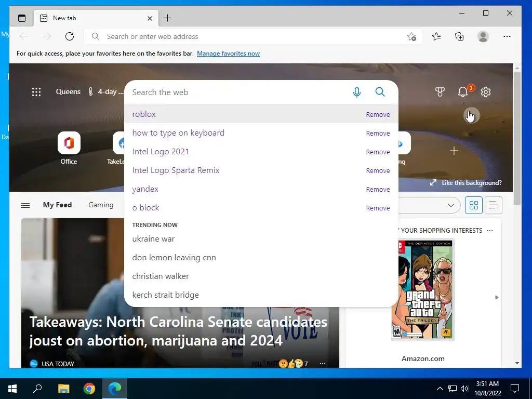Viewport: 532px width, 399px height.
Task: Switch to My Feed tab
Action: [57, 205]
